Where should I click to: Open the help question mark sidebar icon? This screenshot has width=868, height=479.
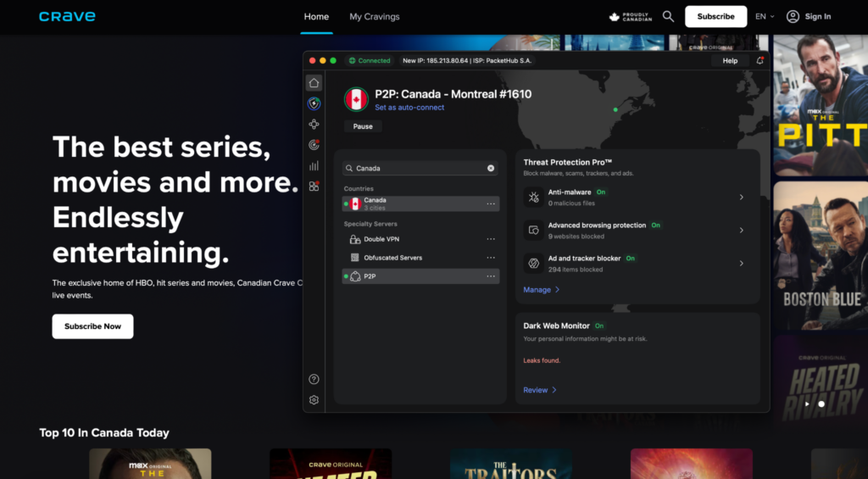coord(314,379)
